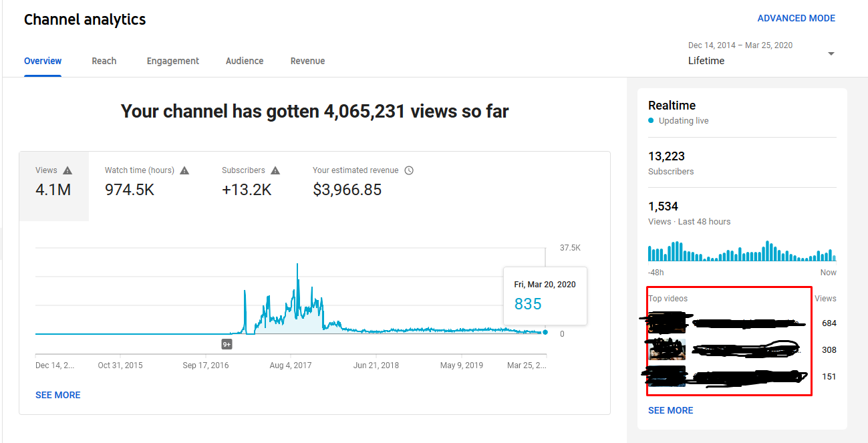Click the Top videos column header
The image size is (868, 443).
point(668,299)
